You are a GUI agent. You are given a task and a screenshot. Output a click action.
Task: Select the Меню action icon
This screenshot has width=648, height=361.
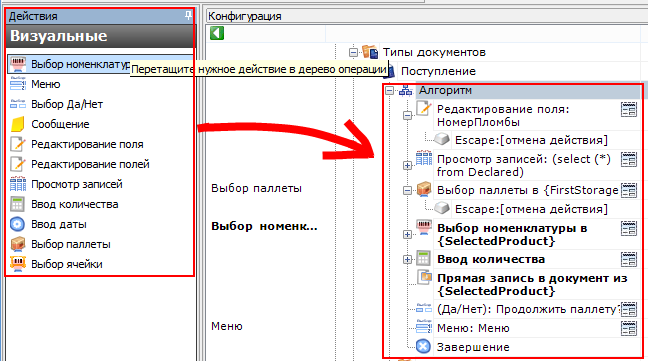pos(18,84)
